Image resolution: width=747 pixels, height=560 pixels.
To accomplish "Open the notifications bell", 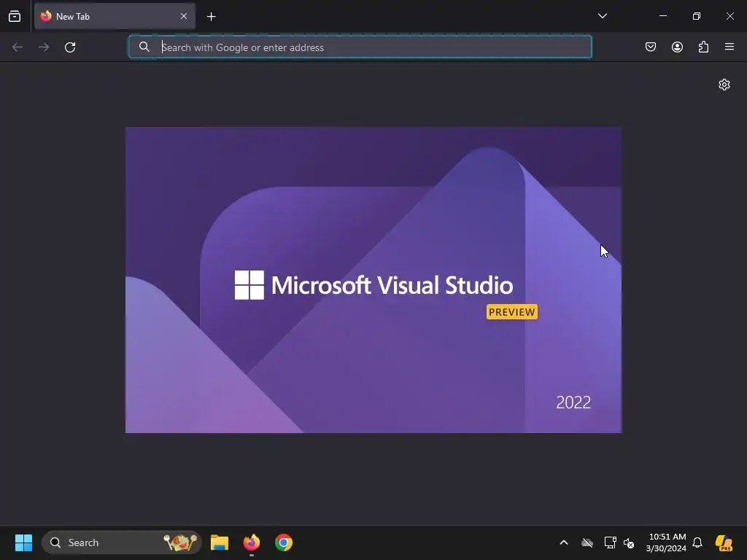I will click(x=697, y=542).
